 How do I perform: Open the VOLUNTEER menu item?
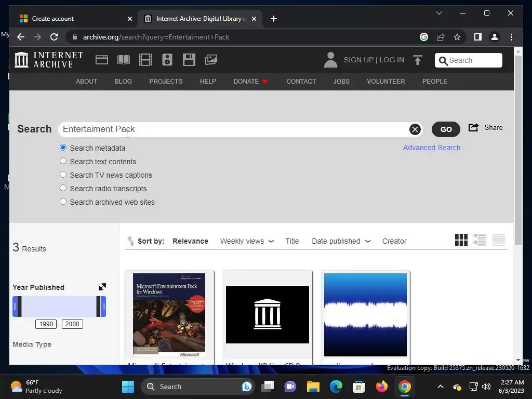click(x=386, y=82)
